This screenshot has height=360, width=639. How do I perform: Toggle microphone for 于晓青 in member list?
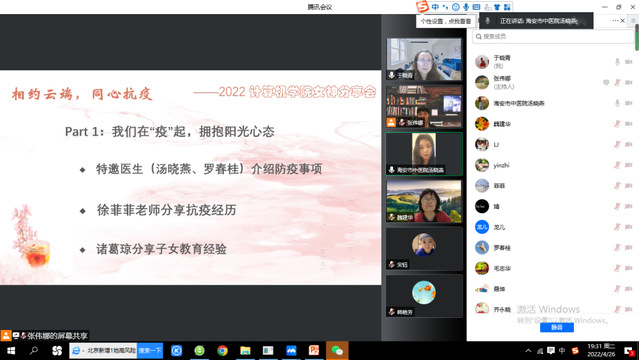[617, 62]
